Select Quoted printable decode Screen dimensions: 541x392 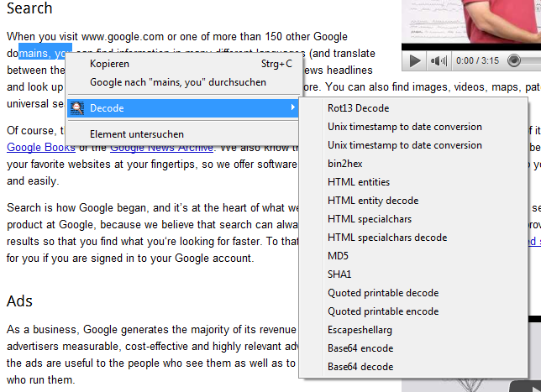(413, 293)
